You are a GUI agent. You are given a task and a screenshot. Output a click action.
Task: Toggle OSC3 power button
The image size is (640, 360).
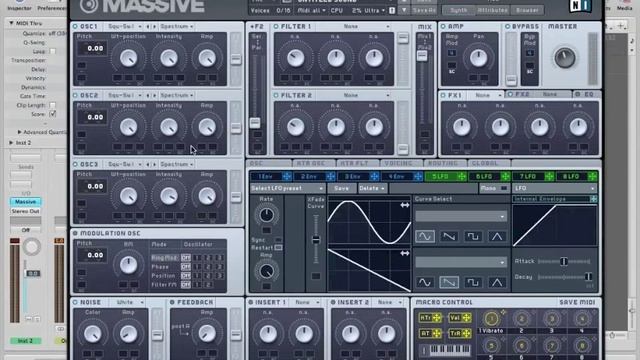click(75, 164)
